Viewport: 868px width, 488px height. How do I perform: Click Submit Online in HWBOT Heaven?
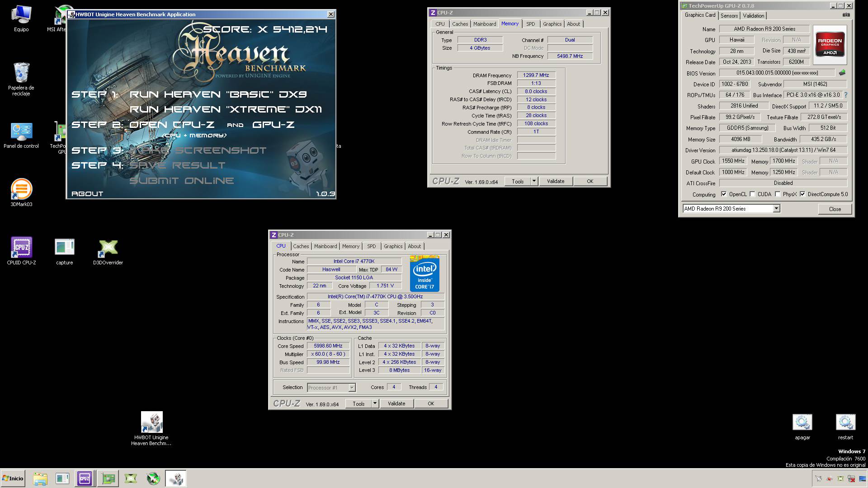pos(182,181)
